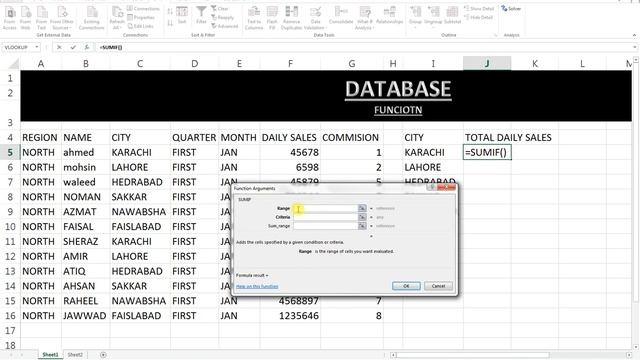Click Flash Fill icon
The height and width of the screenshot is (360, 640).
pyautogui.click(x=272, y=18)
